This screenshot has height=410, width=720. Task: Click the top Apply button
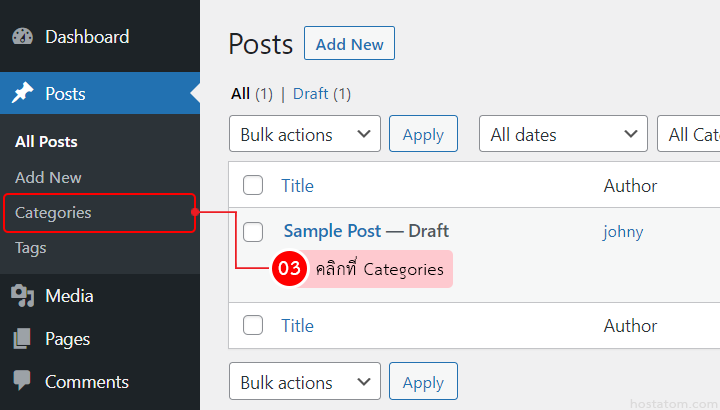click(x=423, y=135)
